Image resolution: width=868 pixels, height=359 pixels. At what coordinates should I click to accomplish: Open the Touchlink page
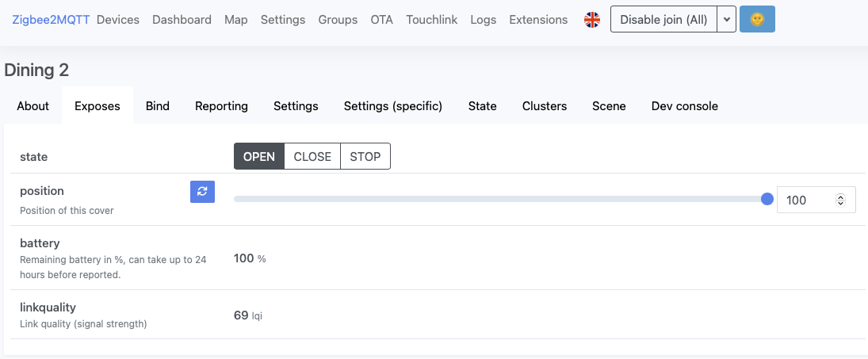click(x=432, y=20)
